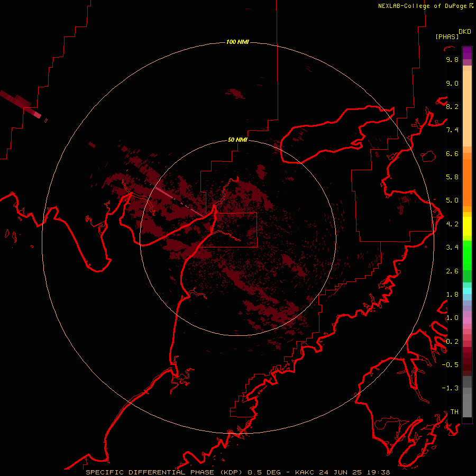The image size is (476, 476).
Task: Click the purple top segment of color bar
Action: [467, 53]
